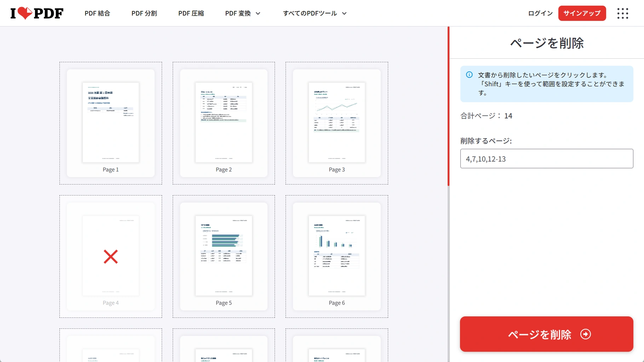
Task: Click the ページを削除 panel heading
Action: click(x=547, y=43)
